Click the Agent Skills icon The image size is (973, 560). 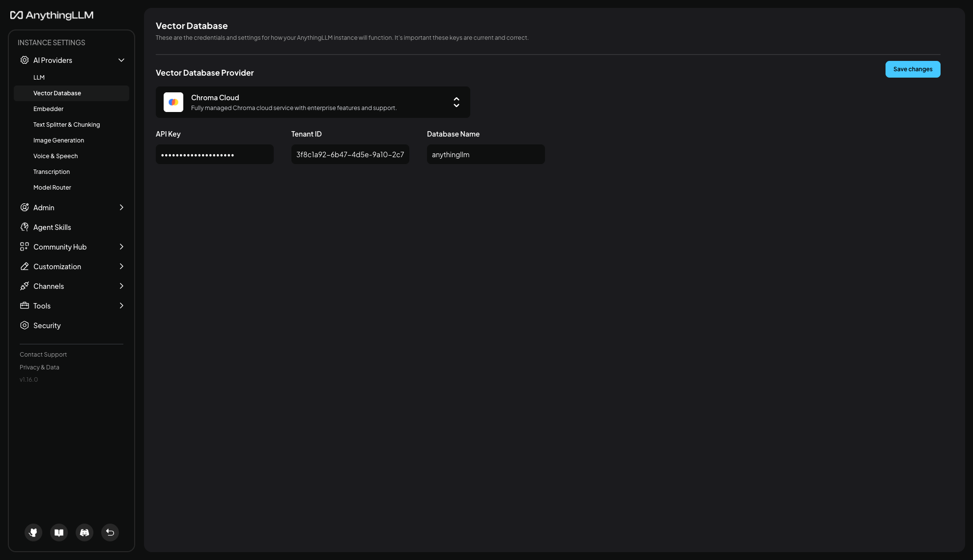pos(25,227)
